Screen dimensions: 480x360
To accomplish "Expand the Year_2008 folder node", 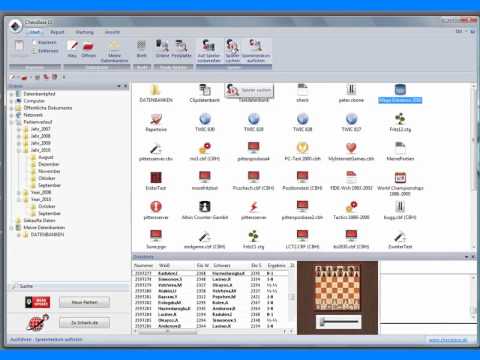I will tap(19, 192).
